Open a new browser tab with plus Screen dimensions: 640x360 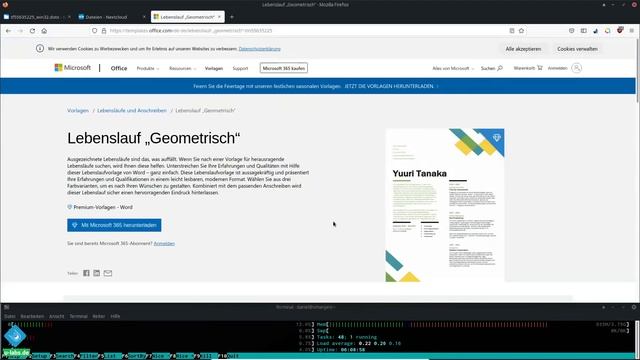[232, 17]
